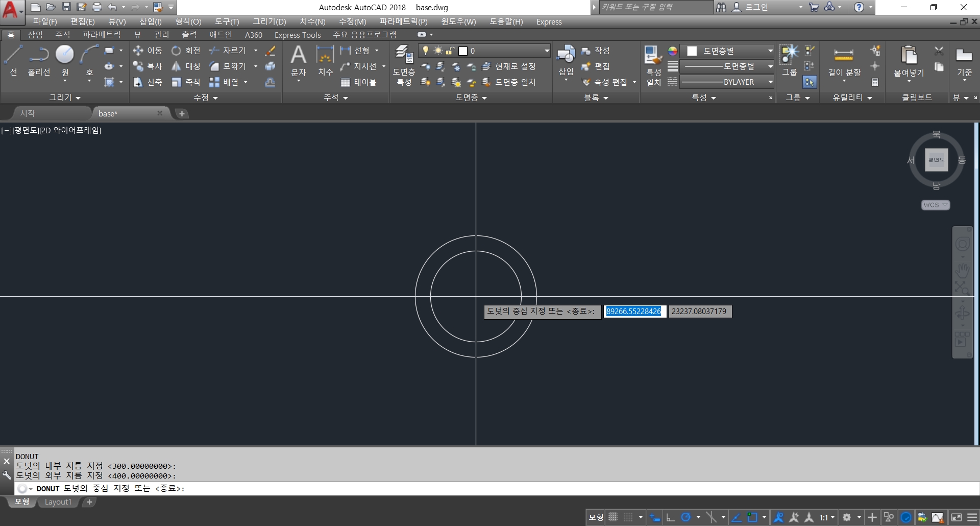
Task: Click the layer 0 white color swatch
Action: 463,51
